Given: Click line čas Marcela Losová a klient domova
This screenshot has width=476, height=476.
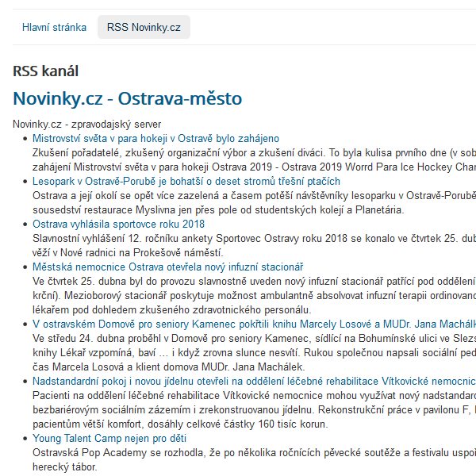Looking at the screenshot, I should tap(169, 367).
